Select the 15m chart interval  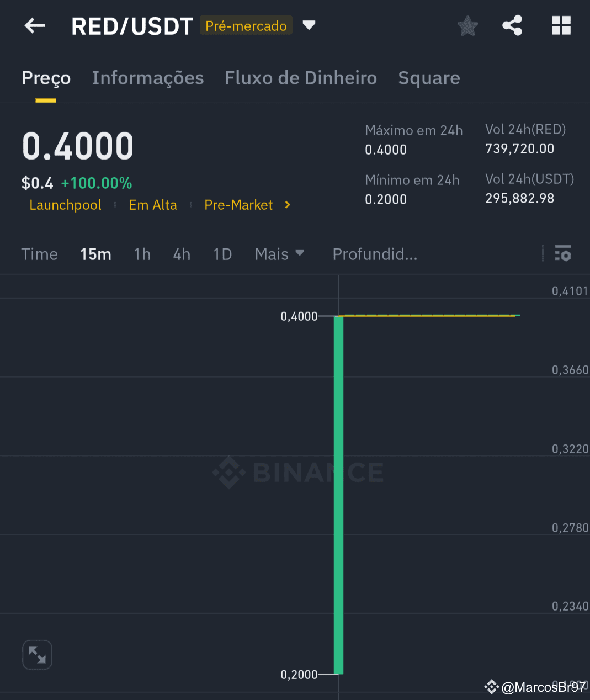(95, 254)
